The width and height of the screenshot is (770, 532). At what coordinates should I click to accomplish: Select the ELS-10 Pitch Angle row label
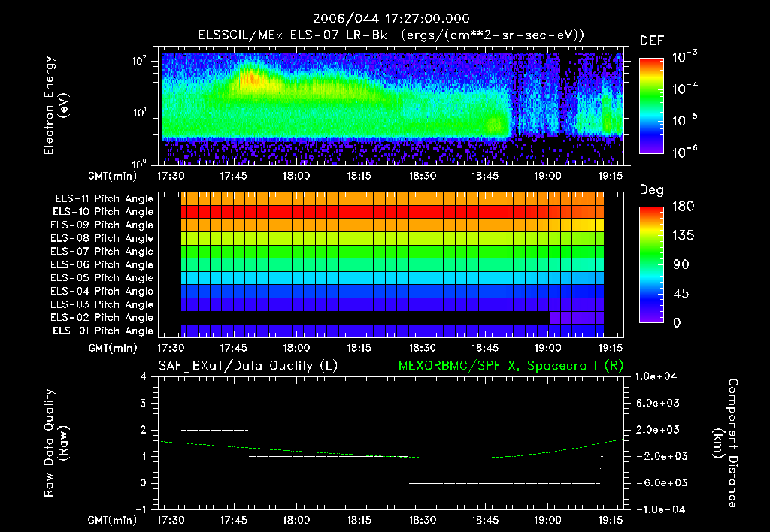click(x=103, y=212)
